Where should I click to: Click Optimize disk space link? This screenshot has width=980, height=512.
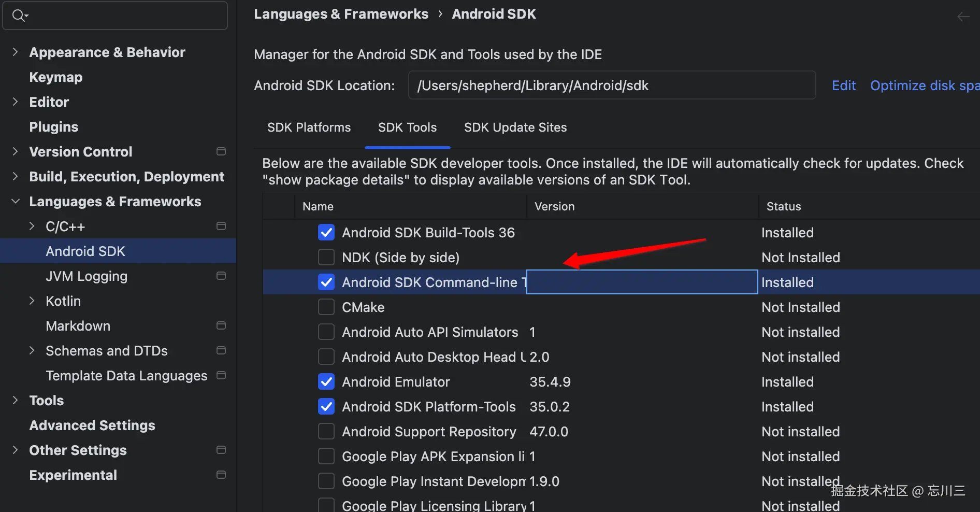coord(924,86)
